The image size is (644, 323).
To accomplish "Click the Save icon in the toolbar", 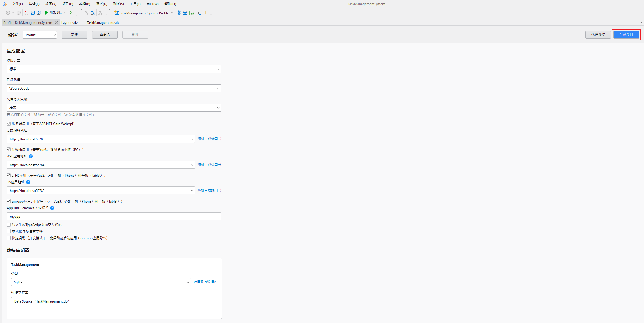I will click(32, 13).
